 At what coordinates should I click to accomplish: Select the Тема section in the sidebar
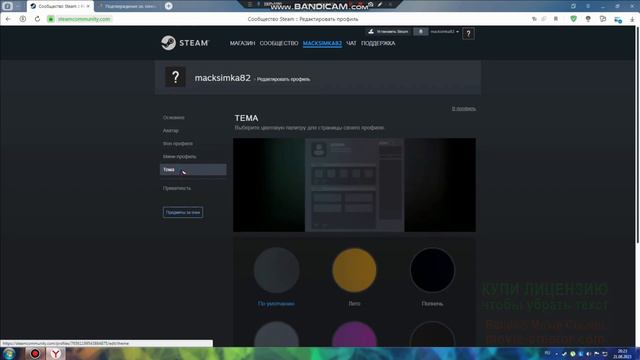tap(193, 170)
